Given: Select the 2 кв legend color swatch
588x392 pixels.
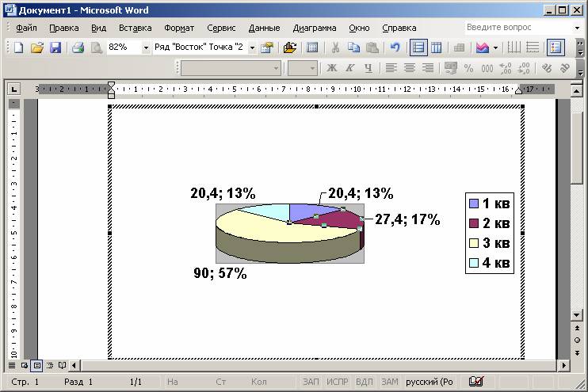Looking at the screenshot, I should click(x=474, y=223).
